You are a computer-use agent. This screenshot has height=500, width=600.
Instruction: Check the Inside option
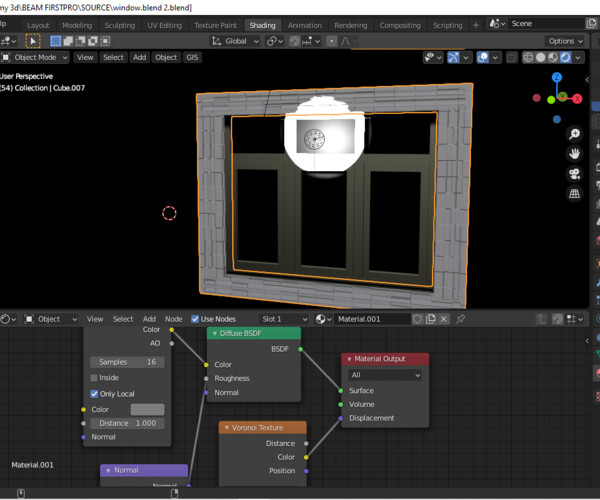95,378
